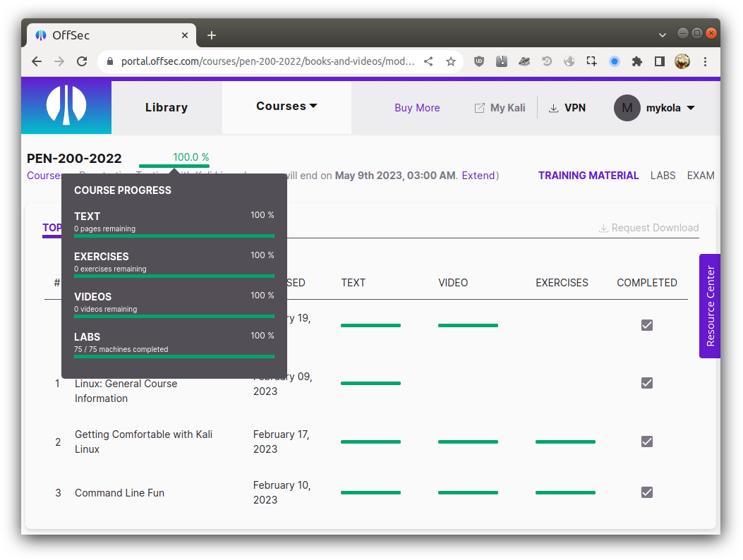743x560 pixels.
Task: Close the OffSec browser tab
Action: (x=185, y=35)
